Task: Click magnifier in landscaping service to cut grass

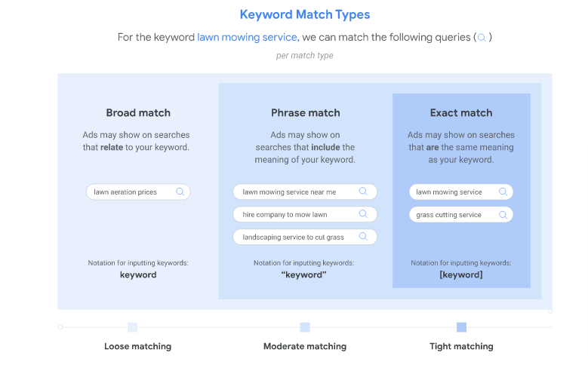Action: (363, 237)
